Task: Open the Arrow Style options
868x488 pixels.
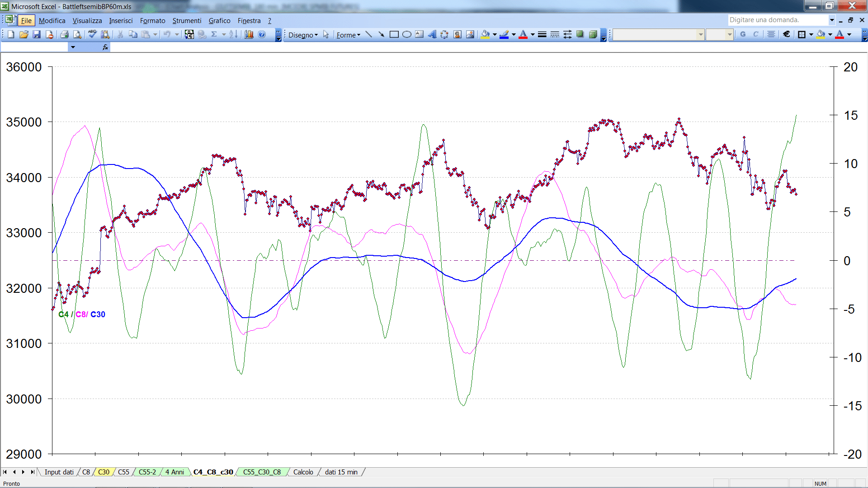Action: tap(567, 34)
